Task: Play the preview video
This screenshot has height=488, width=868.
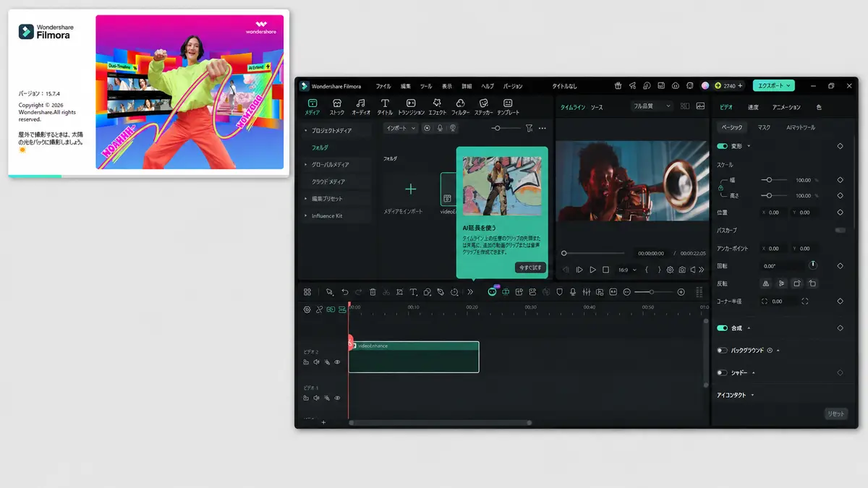Action: (x=592, y=270)
